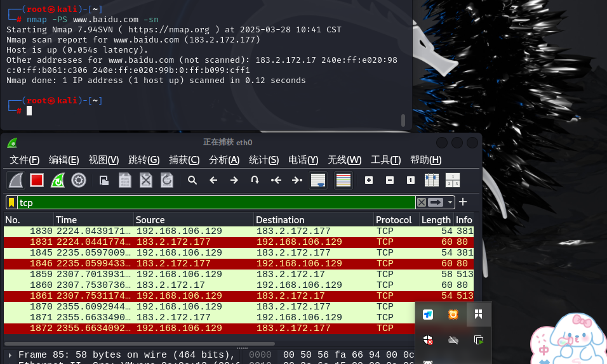Open the 编辑(E) menu
The image size is (607, 364).
click(64, 160)
